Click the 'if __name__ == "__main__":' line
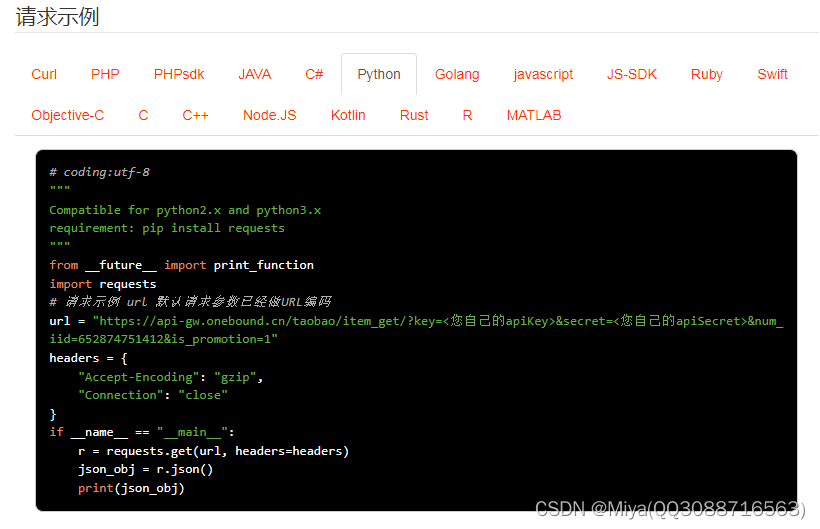The image size is (820, 529). tap(142, 432)
